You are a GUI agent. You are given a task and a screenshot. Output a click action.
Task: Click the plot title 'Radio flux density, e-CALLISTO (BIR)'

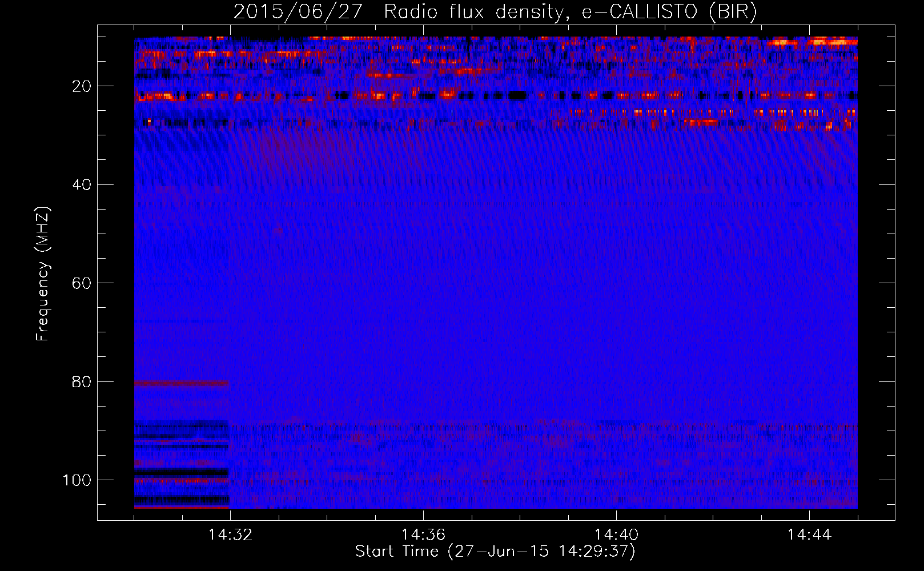570,12
